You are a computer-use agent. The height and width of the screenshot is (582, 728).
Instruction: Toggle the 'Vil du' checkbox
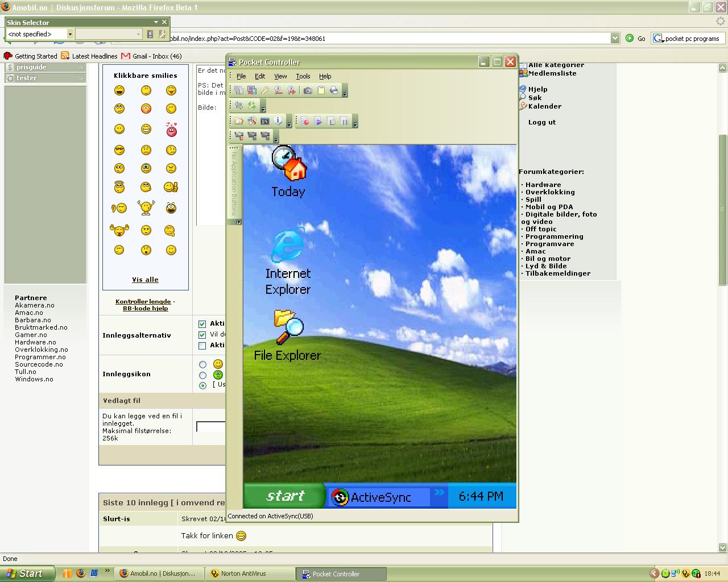[x=202, y=335]
